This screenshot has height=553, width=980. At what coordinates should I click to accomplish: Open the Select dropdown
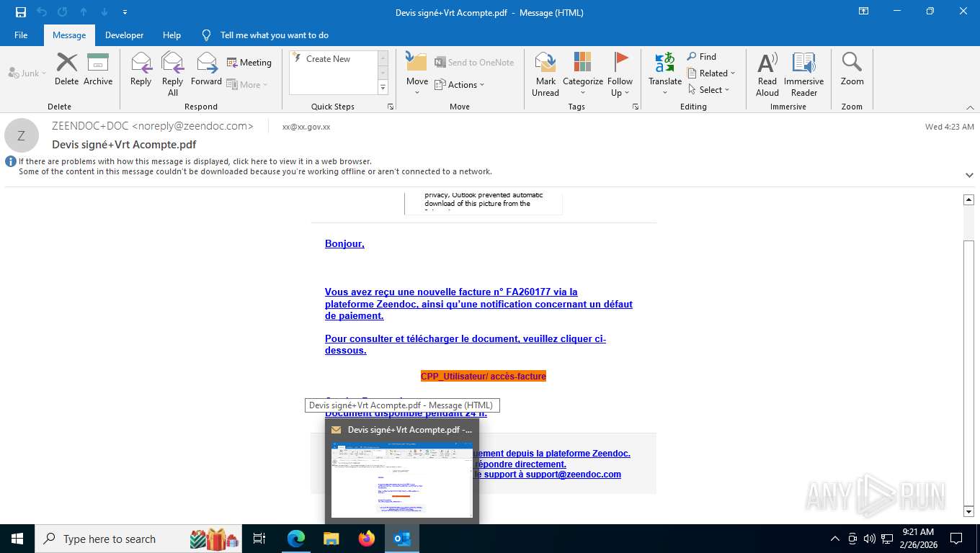point(709,90)
